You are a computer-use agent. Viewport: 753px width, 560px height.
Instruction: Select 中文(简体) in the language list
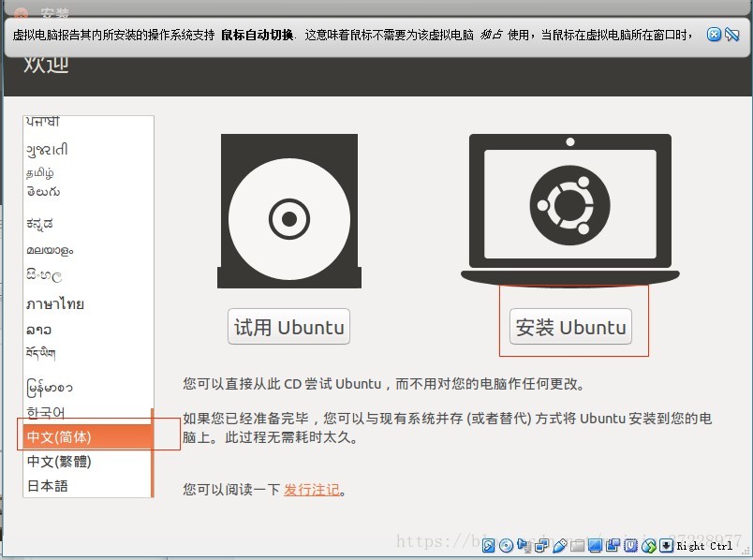coord(88,436)
